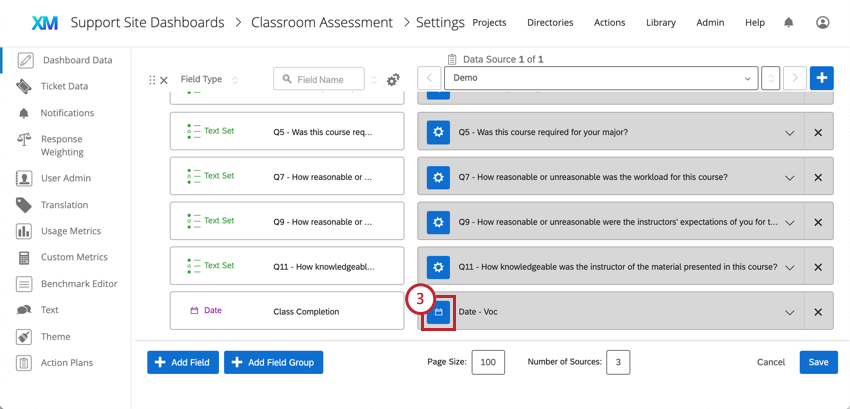
Task: Click the blue gear icon for Q5 mapping
Action: point(438,132)
